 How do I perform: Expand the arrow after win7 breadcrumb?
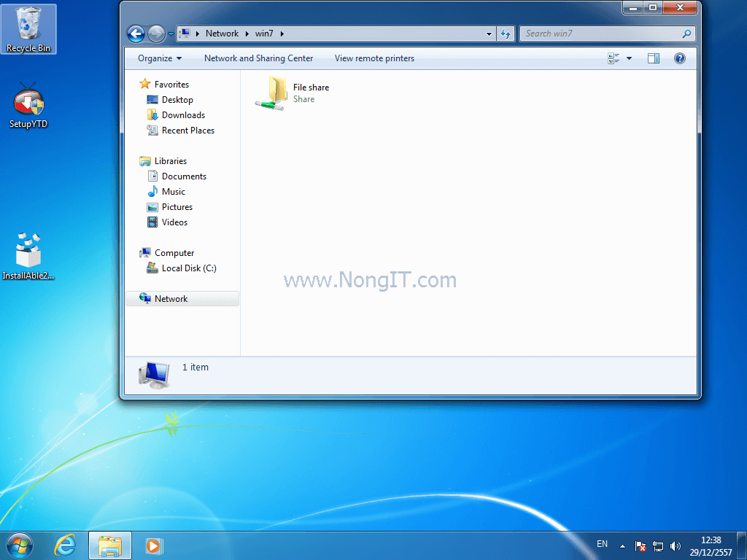pyautogui.click(x=282, y=34)
